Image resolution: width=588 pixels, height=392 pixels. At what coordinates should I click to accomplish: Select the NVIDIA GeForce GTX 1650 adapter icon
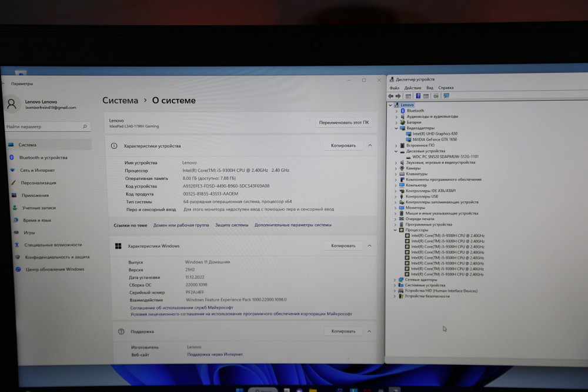tap(409, 139)
